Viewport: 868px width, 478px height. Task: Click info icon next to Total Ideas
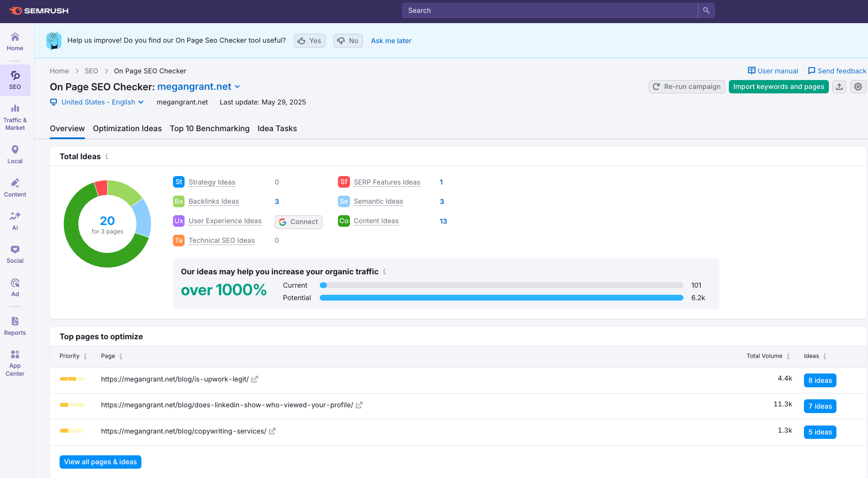107,157
